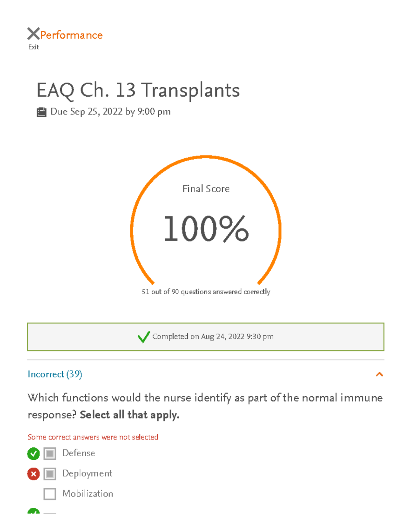This screenshot has width=411, height=532.
Task: Click the green check icon next to Defense
Action: [33, 453]
